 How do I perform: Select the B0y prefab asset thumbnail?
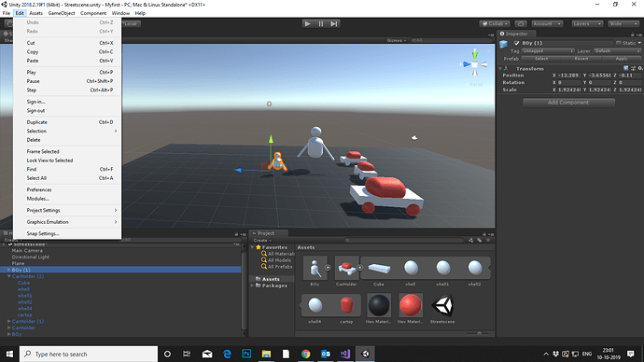click(315, 268)
